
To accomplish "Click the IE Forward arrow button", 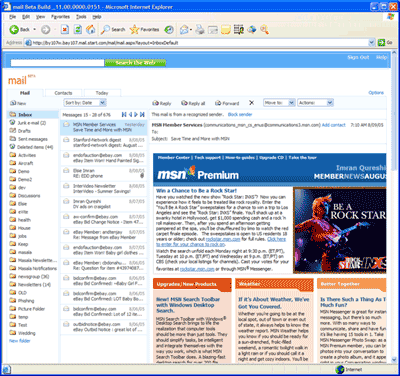I will (x=45, y=30).
